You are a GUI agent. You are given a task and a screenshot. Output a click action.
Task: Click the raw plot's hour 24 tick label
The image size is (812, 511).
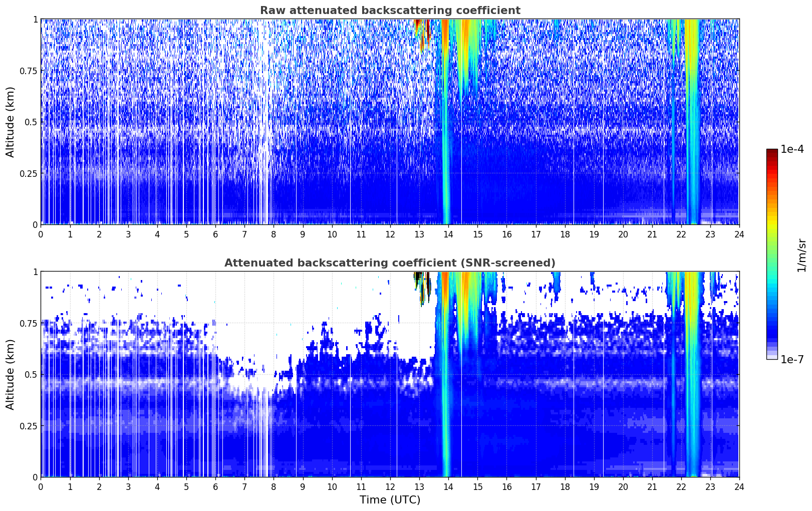tap(739, 234)
